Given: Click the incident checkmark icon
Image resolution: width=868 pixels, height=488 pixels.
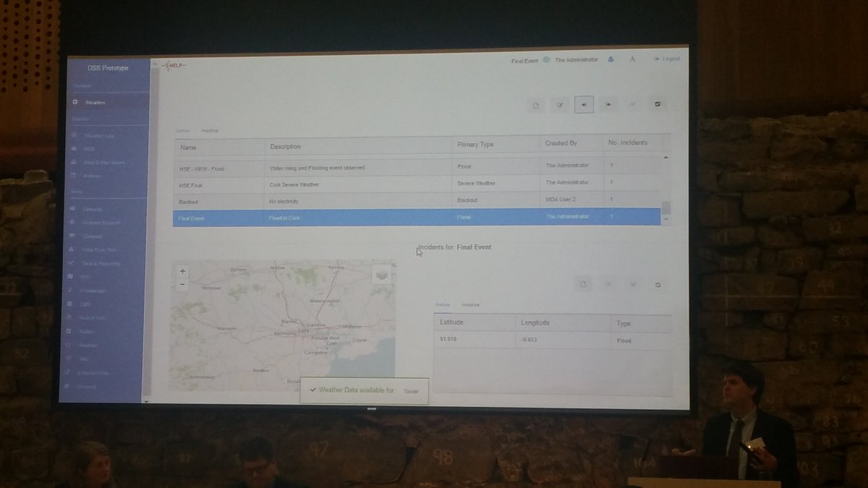Looking at the screenshot, I should click(x=633, y=284).
